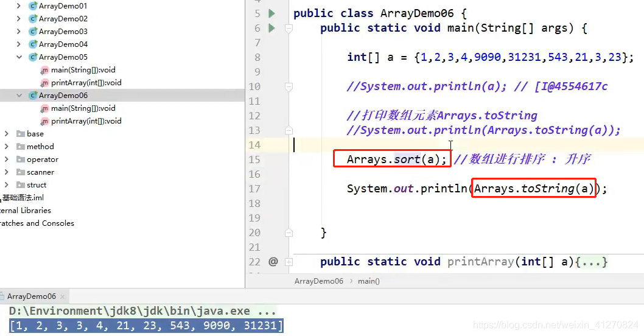Click the sort method call on line 15
Screen dimensions: 644x336
(x=407, y=159)
